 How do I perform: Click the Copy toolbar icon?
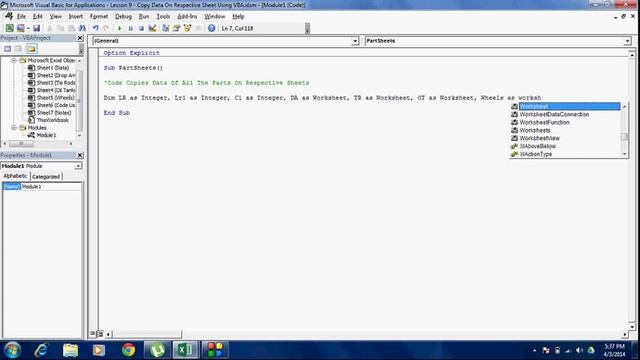[x=60, y=28]
